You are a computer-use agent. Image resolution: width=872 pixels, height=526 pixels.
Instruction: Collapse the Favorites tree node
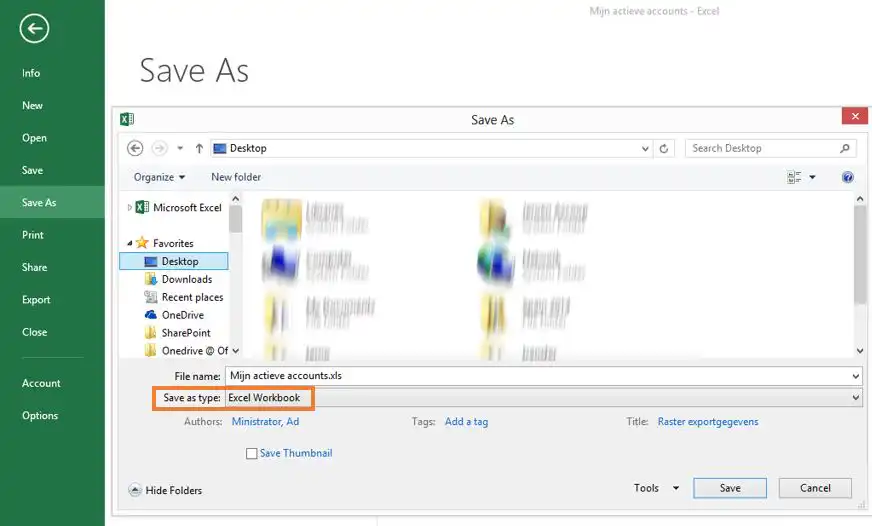click(x=130, y=244)
